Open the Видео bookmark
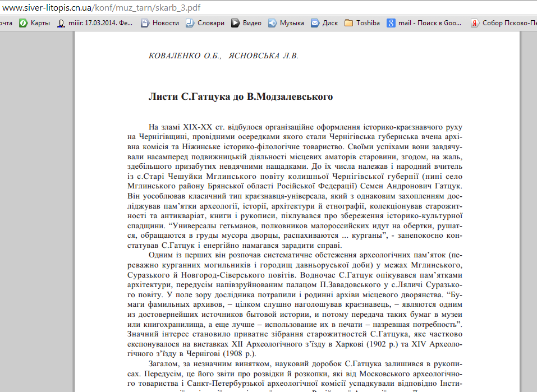Viewport: 537px width, 392px height. click(246, 23)
